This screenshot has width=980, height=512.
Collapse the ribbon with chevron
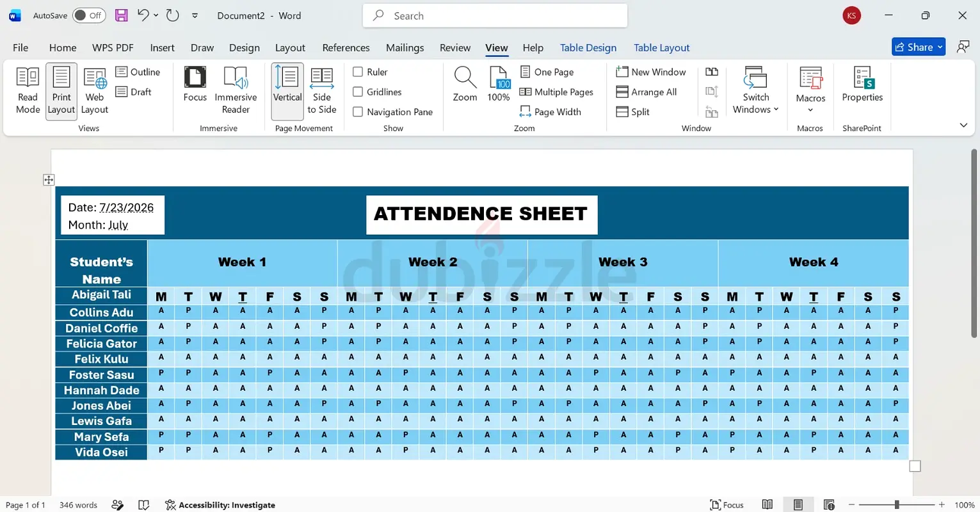(963, 125)
